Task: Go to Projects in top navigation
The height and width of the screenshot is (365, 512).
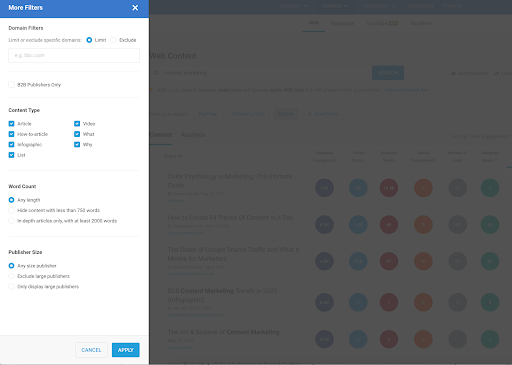Action: (x=452, y=6)
